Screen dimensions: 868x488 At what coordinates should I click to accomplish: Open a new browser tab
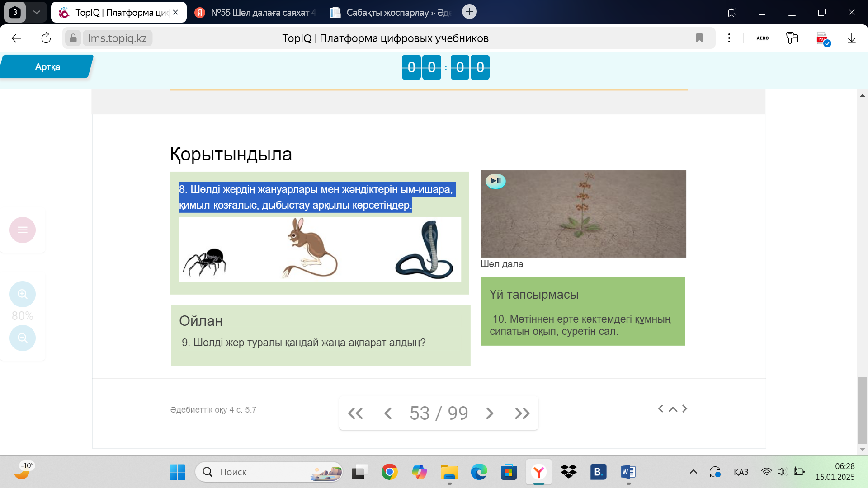click(x=469, y=12)
